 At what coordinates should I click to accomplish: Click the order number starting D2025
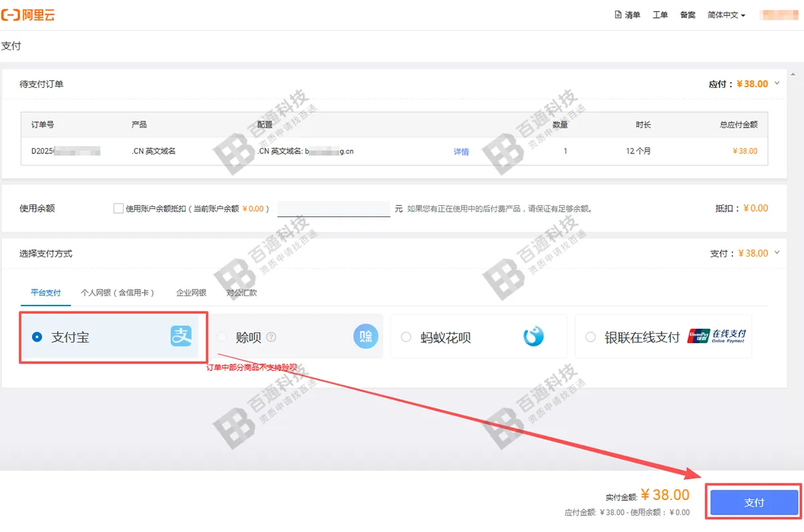(66, 151)
